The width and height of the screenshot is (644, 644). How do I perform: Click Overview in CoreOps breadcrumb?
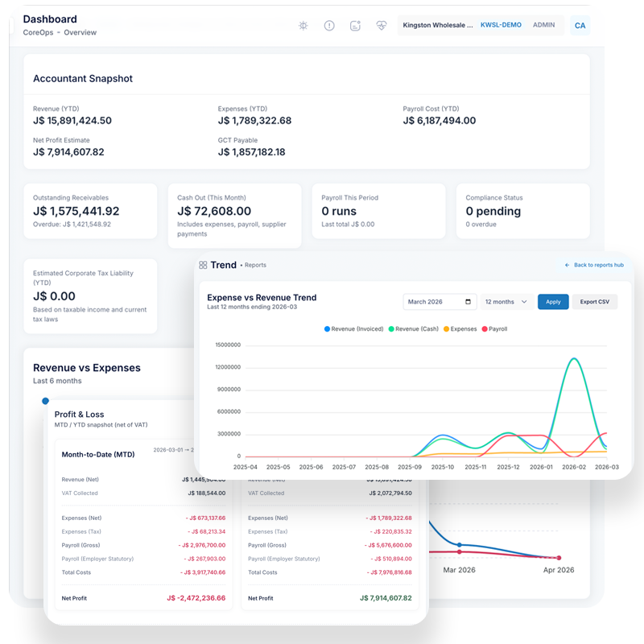click(80, 32)
